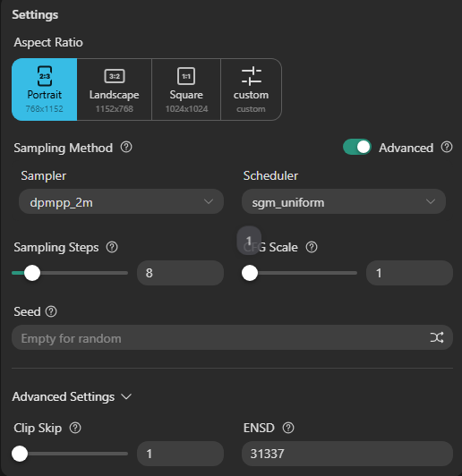Click the CFG Scale value field

(x=409, y=273)
